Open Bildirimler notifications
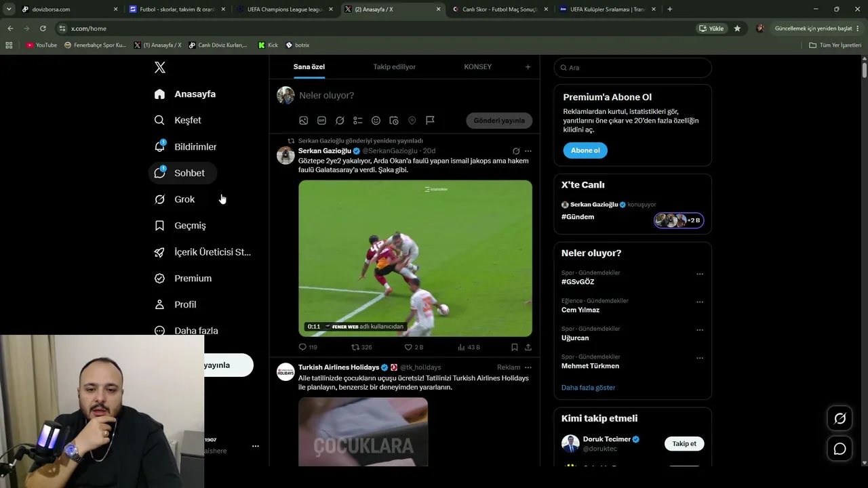The width and height of the screenshot is (868, 488). click(186, 146)
